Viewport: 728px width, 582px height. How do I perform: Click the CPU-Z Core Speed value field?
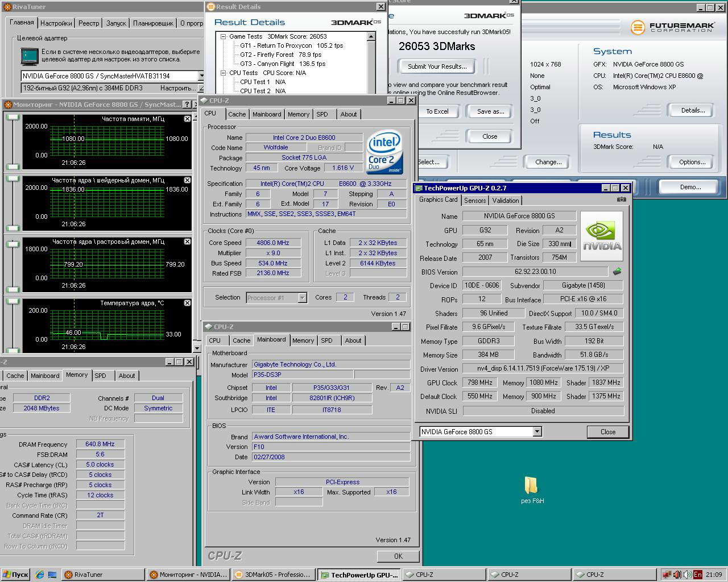click(x=272, y=243)
